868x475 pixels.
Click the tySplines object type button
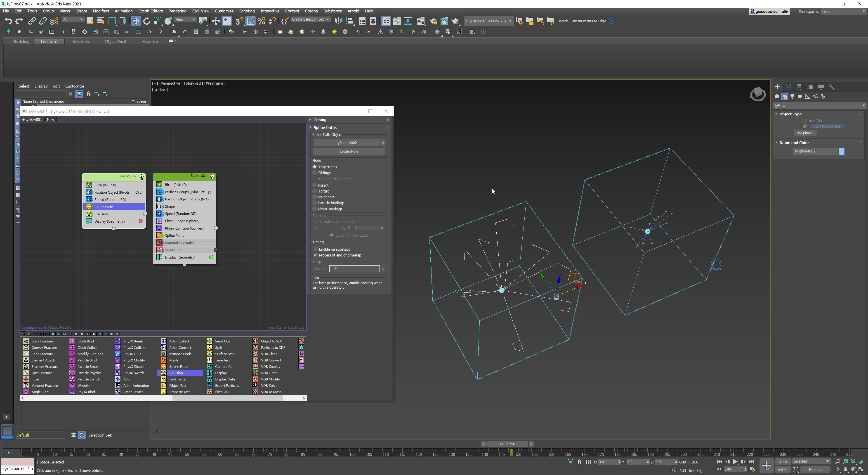click(805, 133)
